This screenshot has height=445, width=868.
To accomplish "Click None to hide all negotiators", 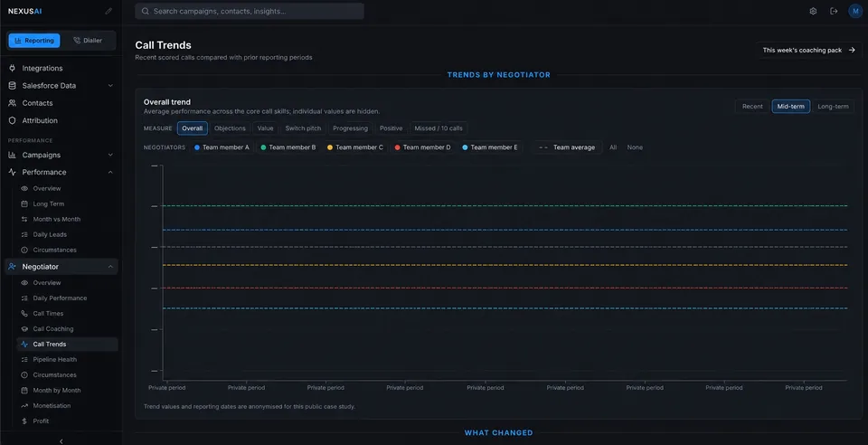I will [635, 147].
